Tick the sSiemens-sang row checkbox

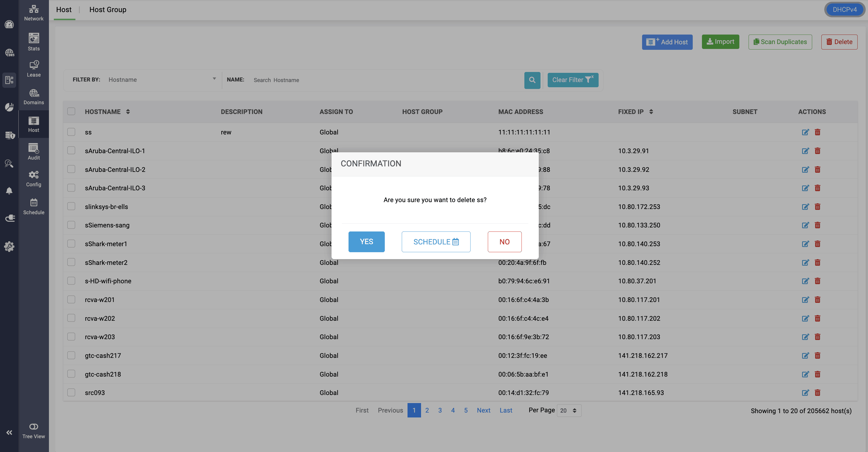[71, 225]
